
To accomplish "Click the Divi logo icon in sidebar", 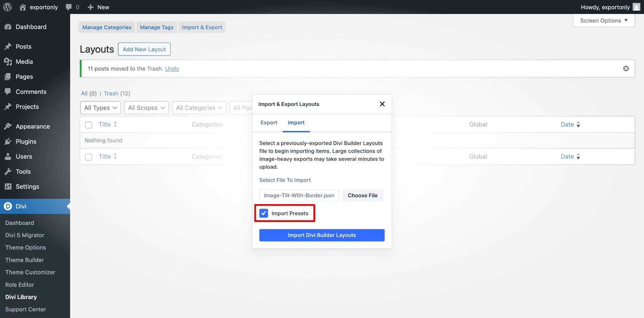I will pos(8,206).
